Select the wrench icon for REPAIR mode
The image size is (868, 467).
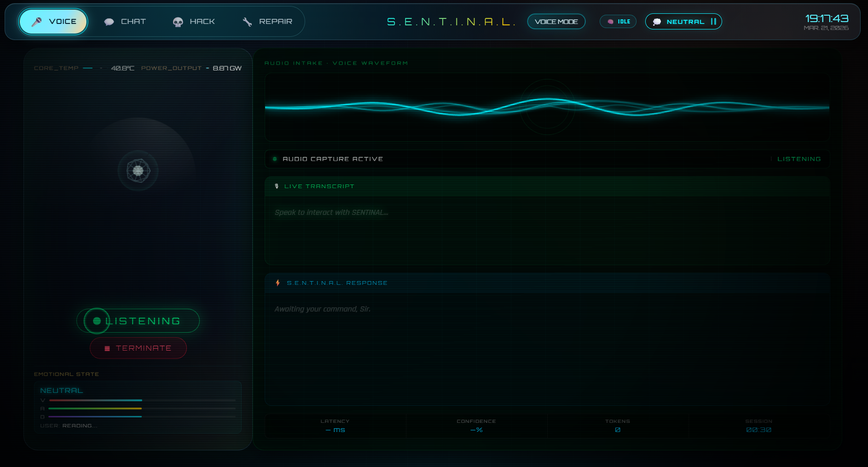(x=247, y=21)
